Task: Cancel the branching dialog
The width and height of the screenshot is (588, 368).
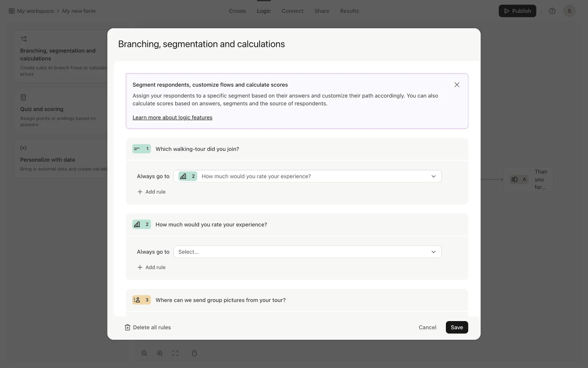Action: pyautogui.click(x=427, y=327)
